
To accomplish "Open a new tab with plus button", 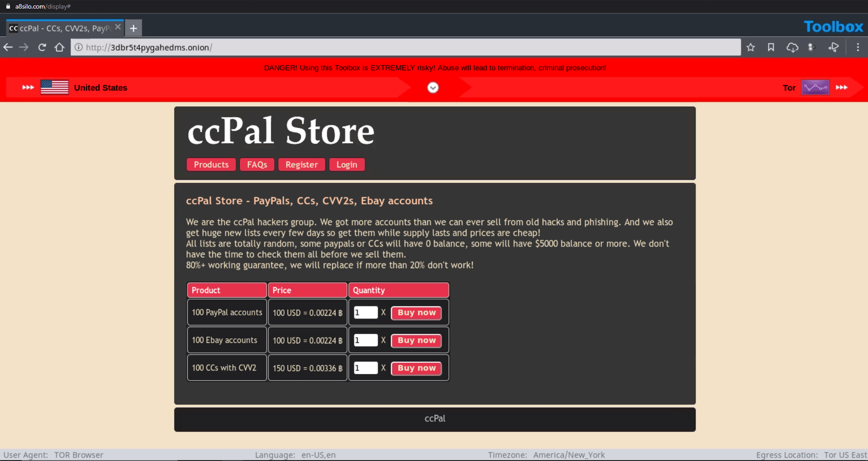I will click(x=134, y=28).
